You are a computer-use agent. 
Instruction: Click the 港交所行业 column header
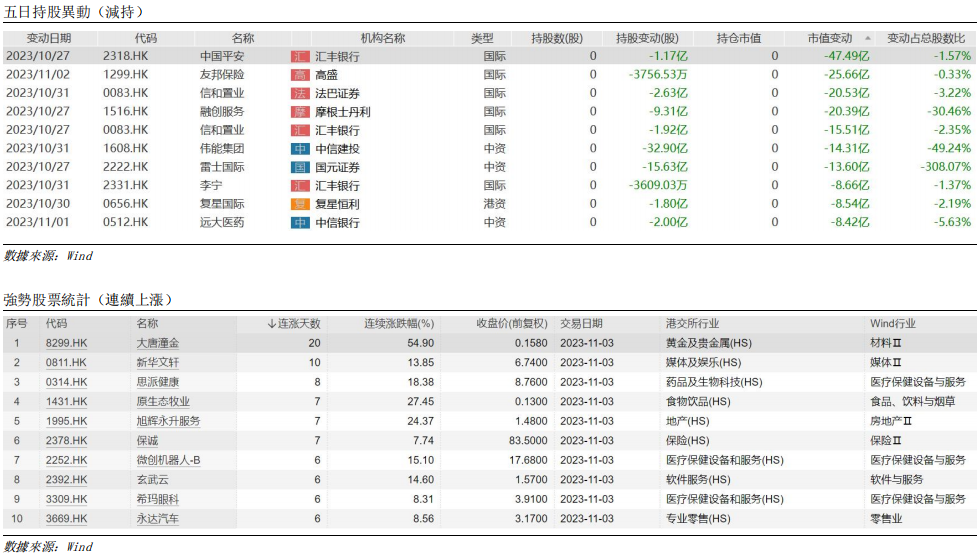tap(692, 324)
